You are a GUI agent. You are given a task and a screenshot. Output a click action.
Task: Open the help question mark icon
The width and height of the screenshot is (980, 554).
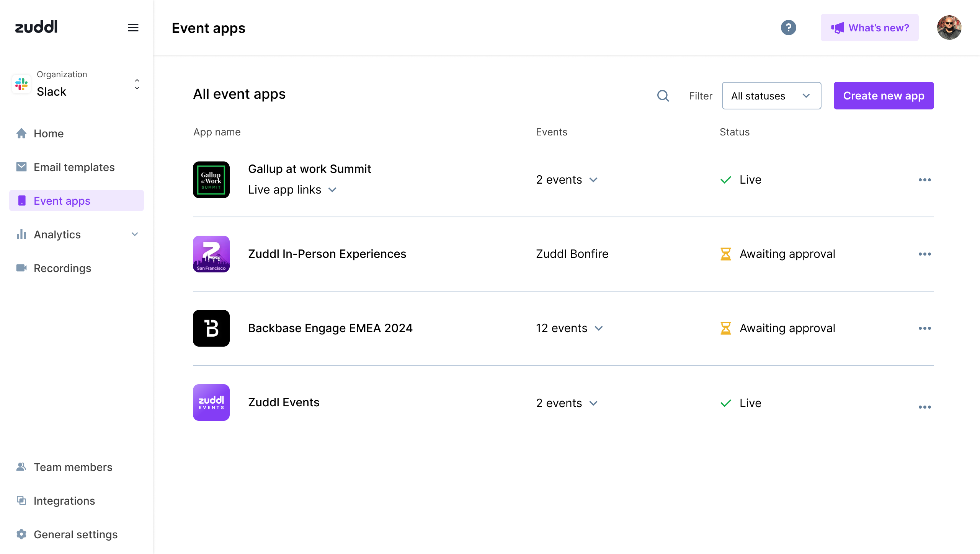pos(788,28)
